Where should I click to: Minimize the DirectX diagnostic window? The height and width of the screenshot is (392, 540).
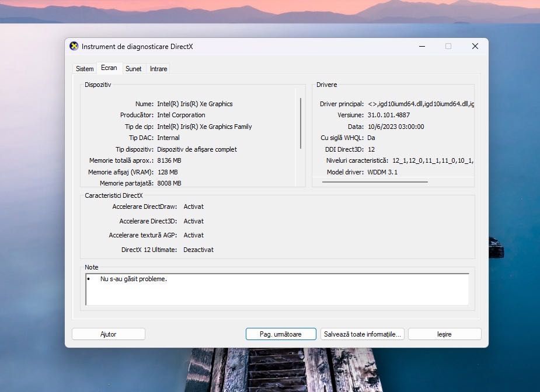click(422, 46)
